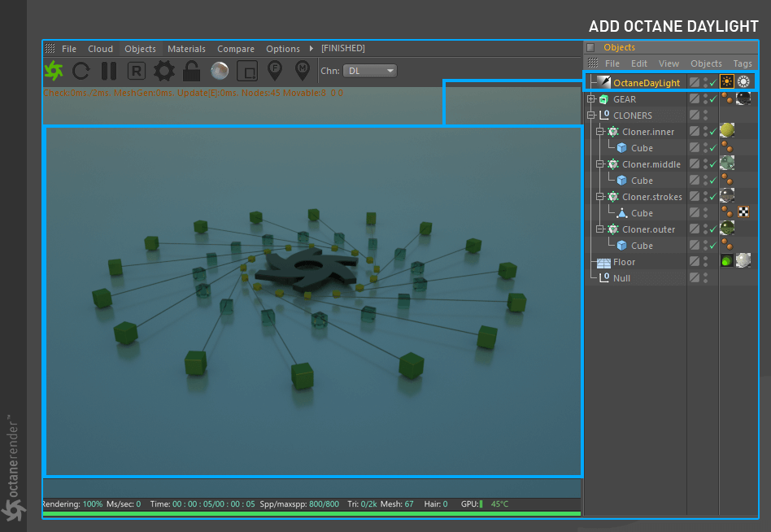Open the Chn channel DL dropdown
The image size is (771, 532).
pos(370,71)
